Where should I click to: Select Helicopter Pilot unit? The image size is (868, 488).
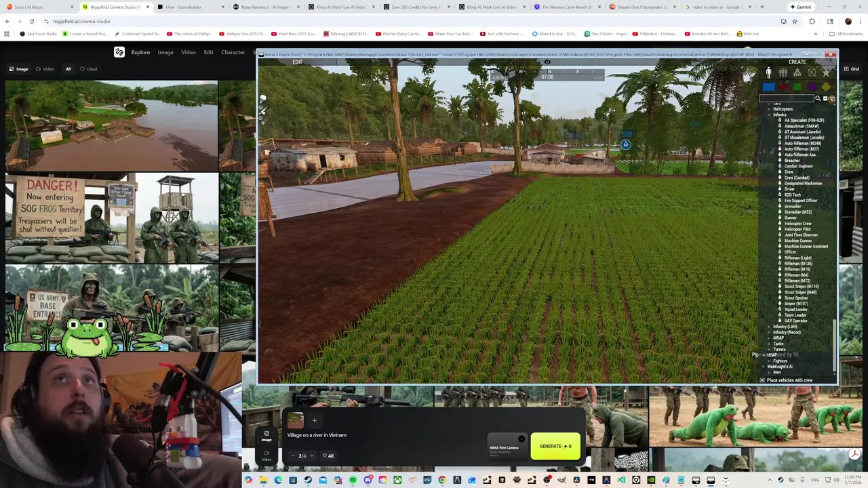tap(797, 229)
